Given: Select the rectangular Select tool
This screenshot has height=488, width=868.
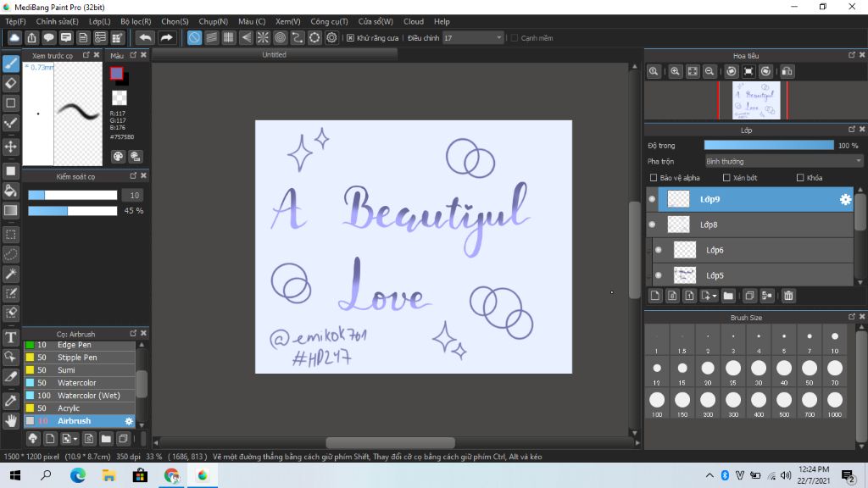Looking at the screenshot, I should [10, 235].
